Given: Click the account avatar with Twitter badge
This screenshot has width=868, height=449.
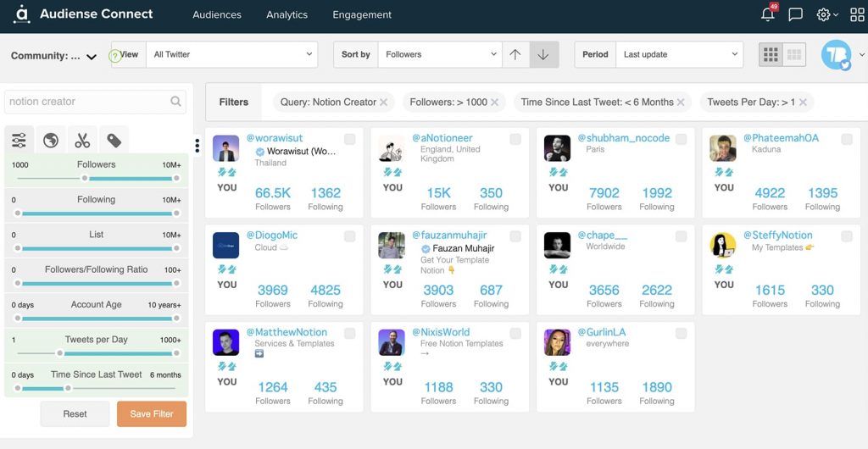Looking at the screenshot, I should 837,55.
